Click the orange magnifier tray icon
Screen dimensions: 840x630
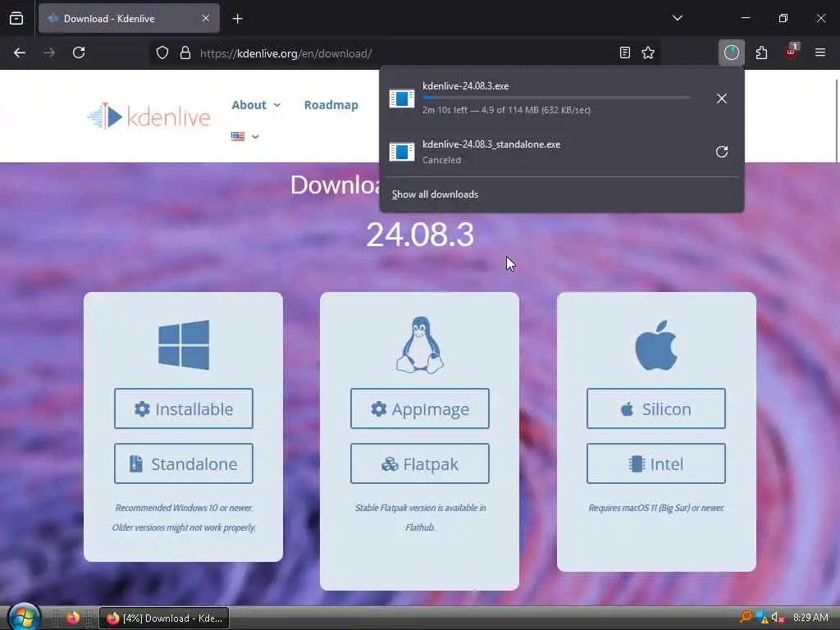745,617
